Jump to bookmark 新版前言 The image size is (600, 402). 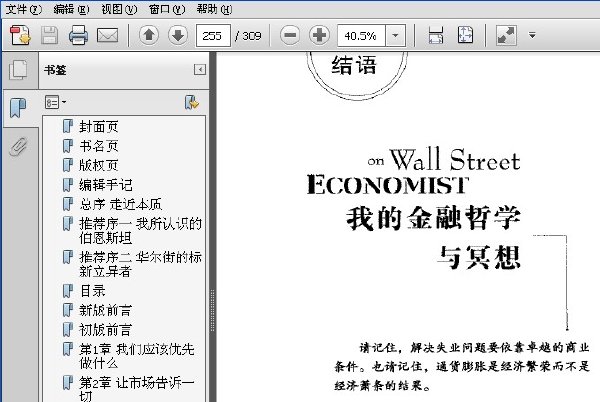pyautogui.click(x=106, y=310)
